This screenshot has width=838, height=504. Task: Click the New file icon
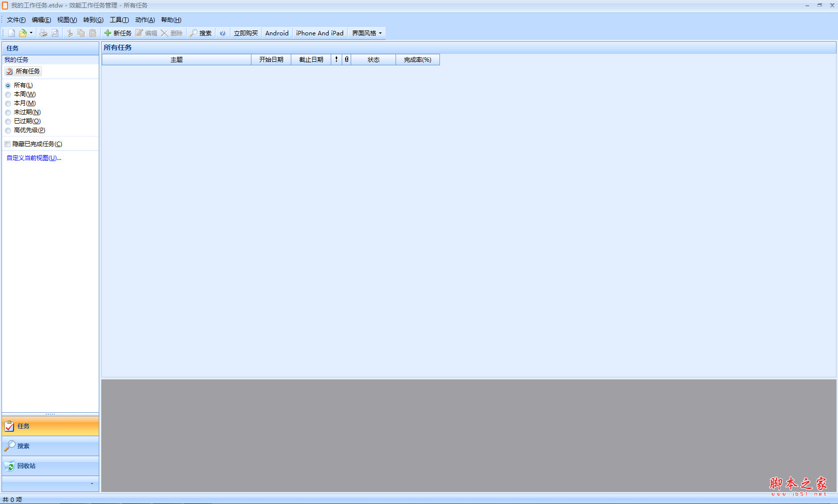[11, 33]
